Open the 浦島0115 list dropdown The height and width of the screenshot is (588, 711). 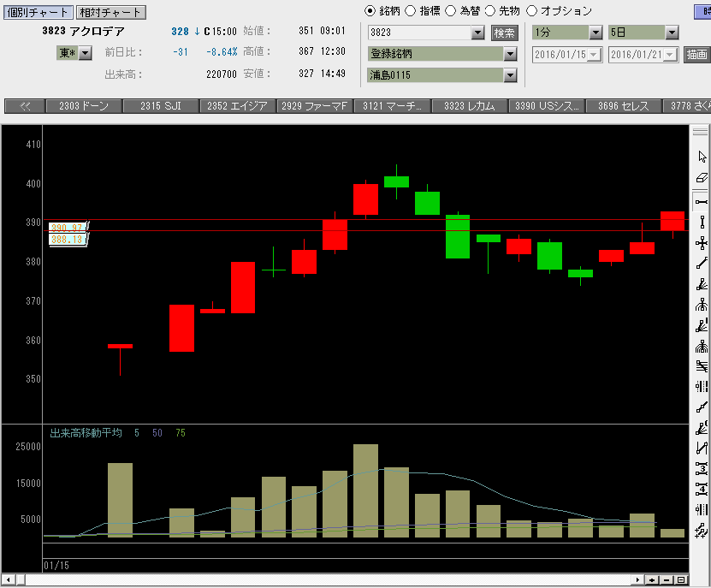click(x=510, y=75)
